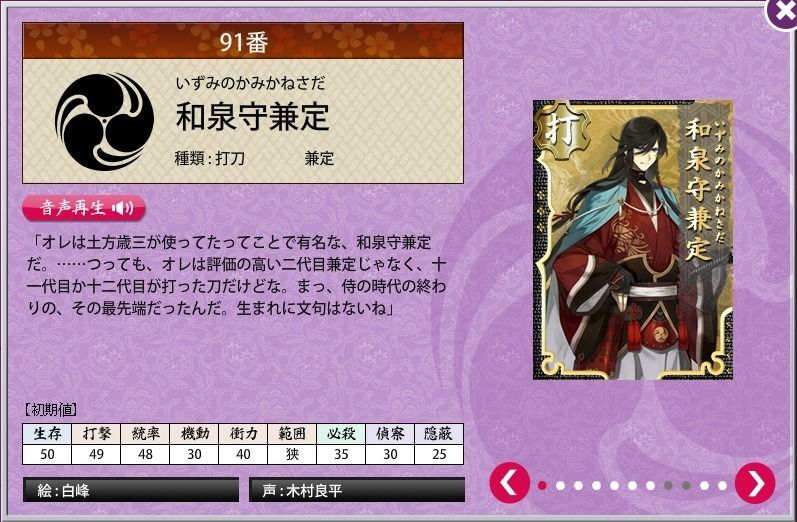Select the 必殺 stat column header
Screen dimensions: 797x522
[341, 434]
